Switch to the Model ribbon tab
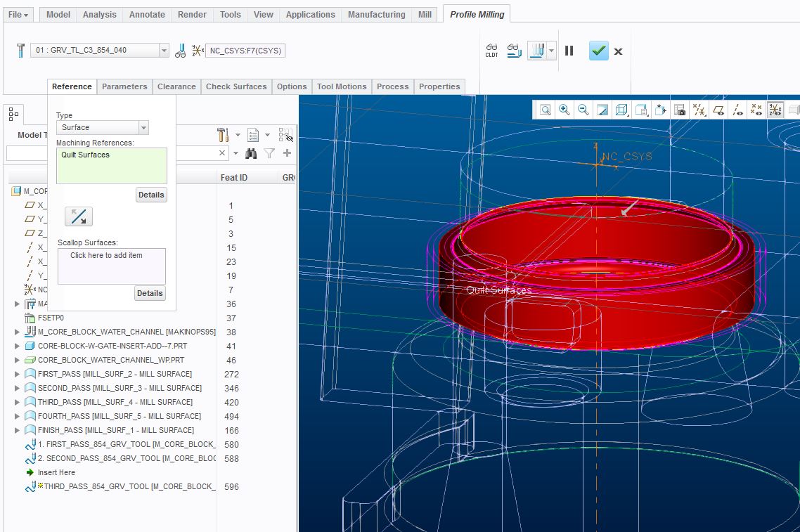Viewport: 800px width, 532px height. 58,15
